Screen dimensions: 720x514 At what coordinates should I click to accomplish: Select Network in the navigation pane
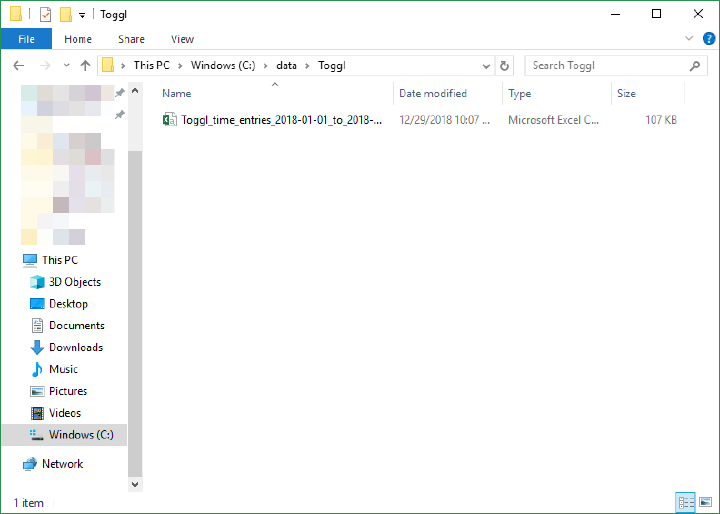[x=62, y=464]
